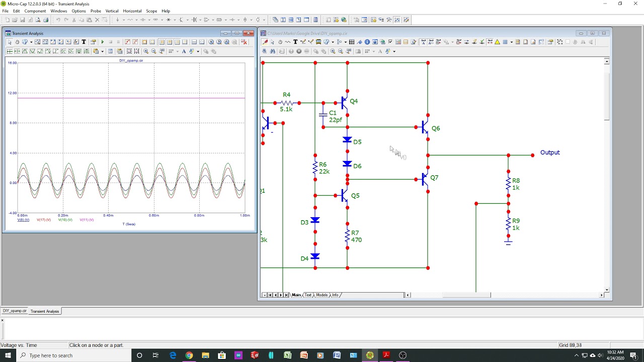Toggle the first cursor-mode button, second Transient toolbar row
Image resolution: width=644 pixels, height=362 pixels.
(10, 51)
